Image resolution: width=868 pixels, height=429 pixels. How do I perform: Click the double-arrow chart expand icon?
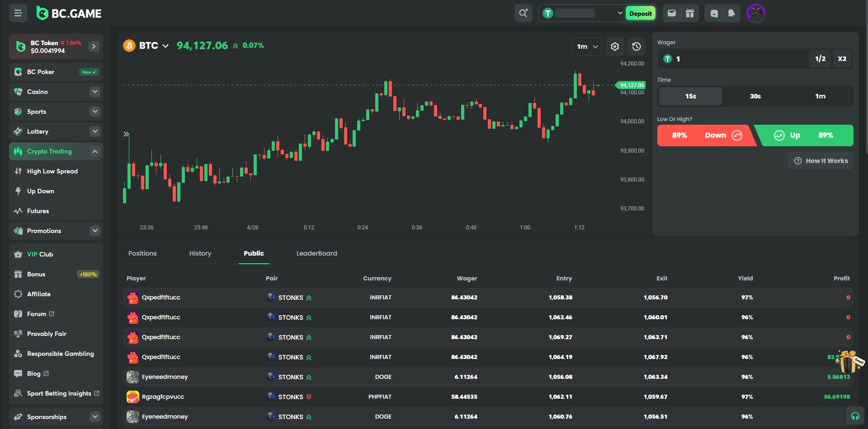click(126, 134)
